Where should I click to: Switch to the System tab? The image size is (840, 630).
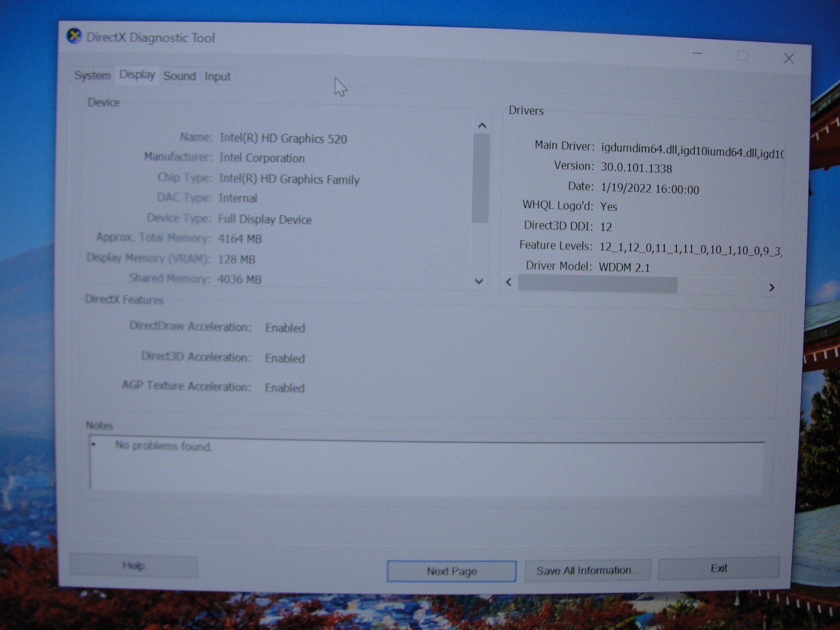click(92, 75)
